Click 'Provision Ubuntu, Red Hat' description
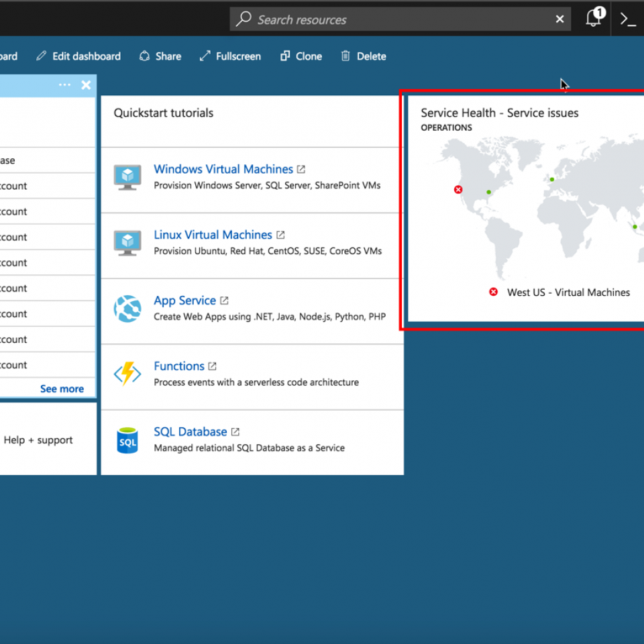This screenshot has width=644, height=644. [268, 251]
